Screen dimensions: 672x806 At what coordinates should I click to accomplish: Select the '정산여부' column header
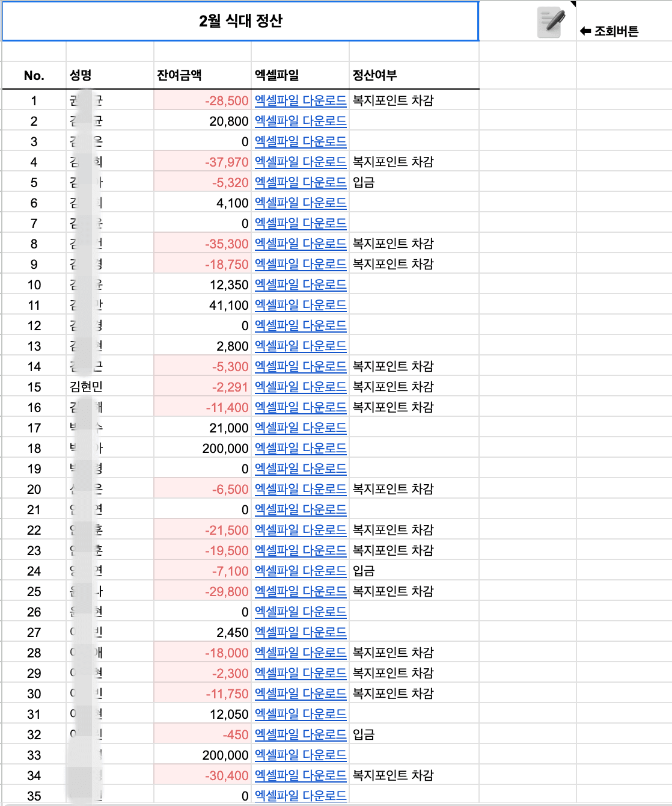(374, 75)
